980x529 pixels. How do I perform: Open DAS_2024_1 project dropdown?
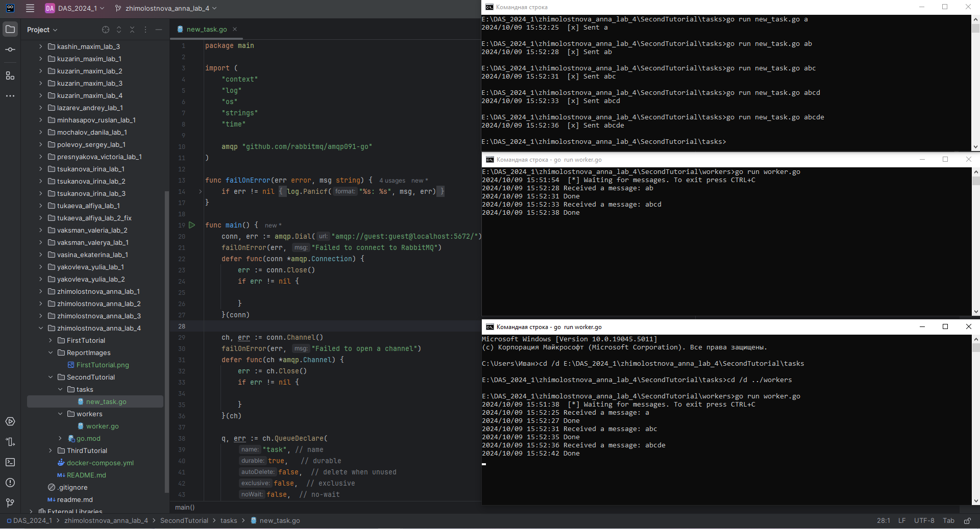click(x=75, y=8)
